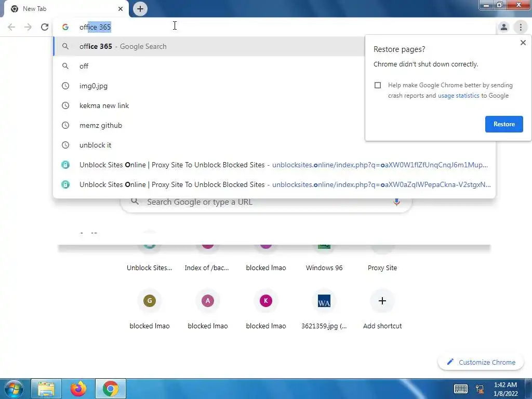Enable sending crash reports checkbox
Screen dimensions: 532x399
click(x=378, y=85)
